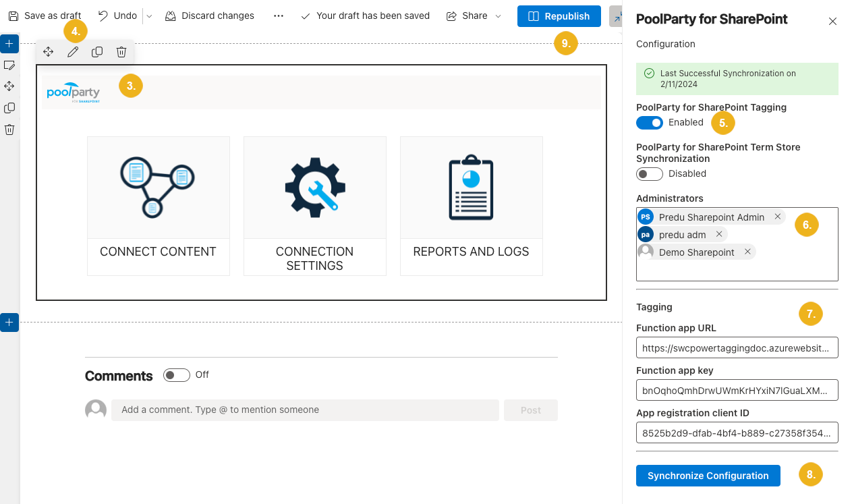This screenshot has width=852, height=504.
Task: Click the Tagging section label
Action: [x=654, y=307]
